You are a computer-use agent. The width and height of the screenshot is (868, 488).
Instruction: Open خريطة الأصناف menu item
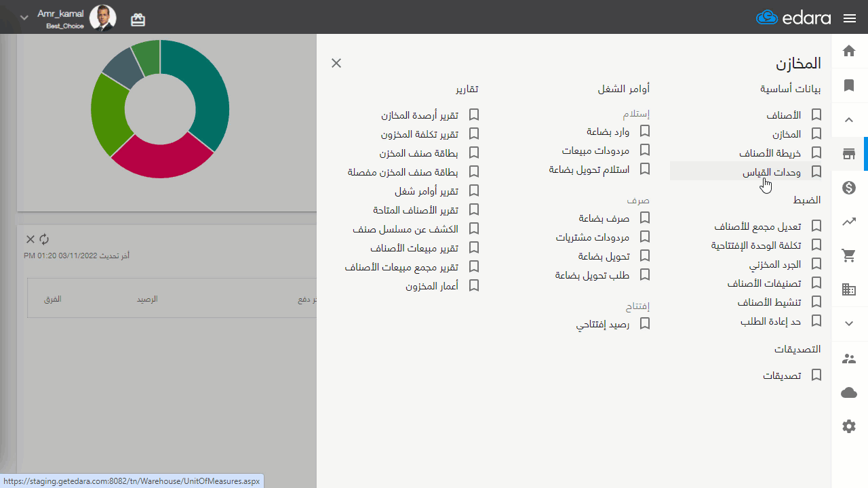coord(770,153)
